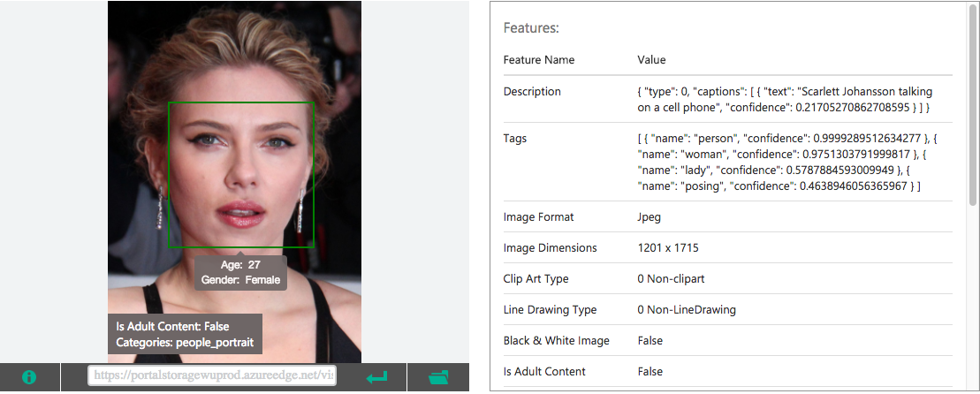Click the Features: heading
Image resolution: width=980 pixels, height=394 pixels.
click(x=530, y=28)
